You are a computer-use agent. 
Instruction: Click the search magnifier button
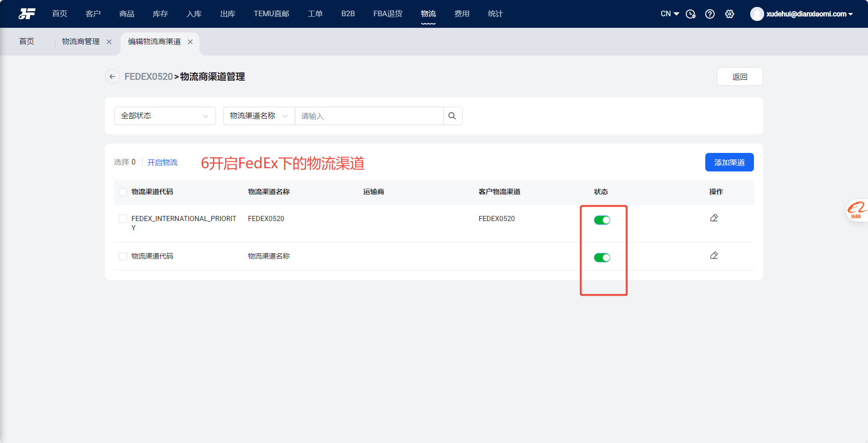[452, 116]
